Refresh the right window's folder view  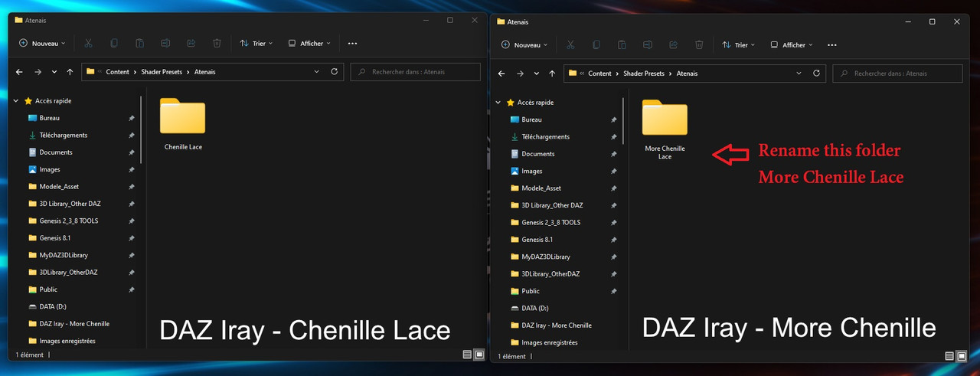[x=816, y=74]
